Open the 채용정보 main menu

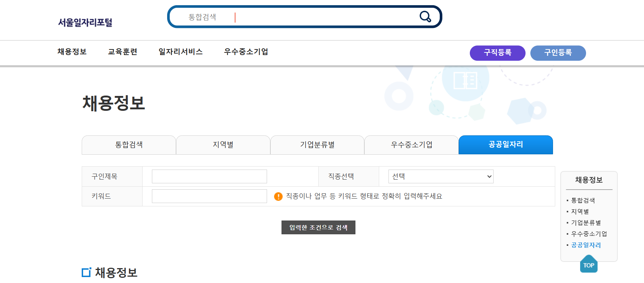(72, 52)
